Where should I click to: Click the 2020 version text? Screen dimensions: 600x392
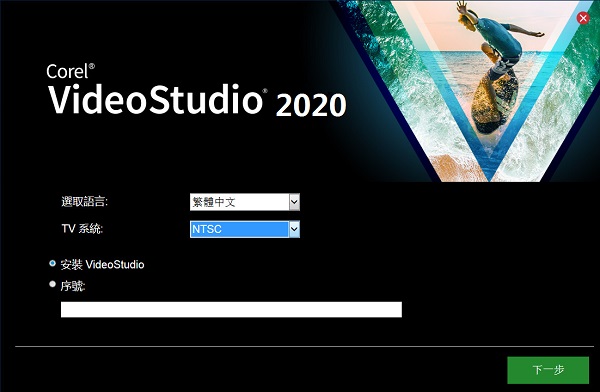[x=311, y=105]
